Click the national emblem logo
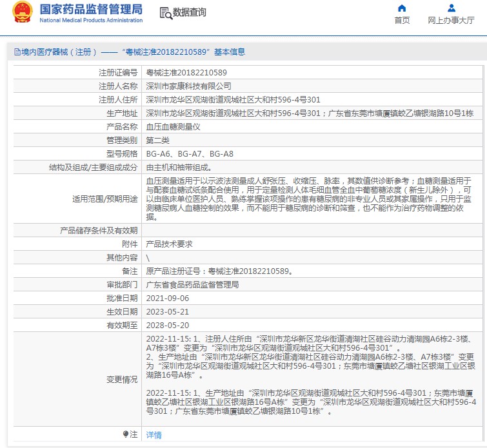The height and width of the screenshot is (448, 487). point(23,12)
